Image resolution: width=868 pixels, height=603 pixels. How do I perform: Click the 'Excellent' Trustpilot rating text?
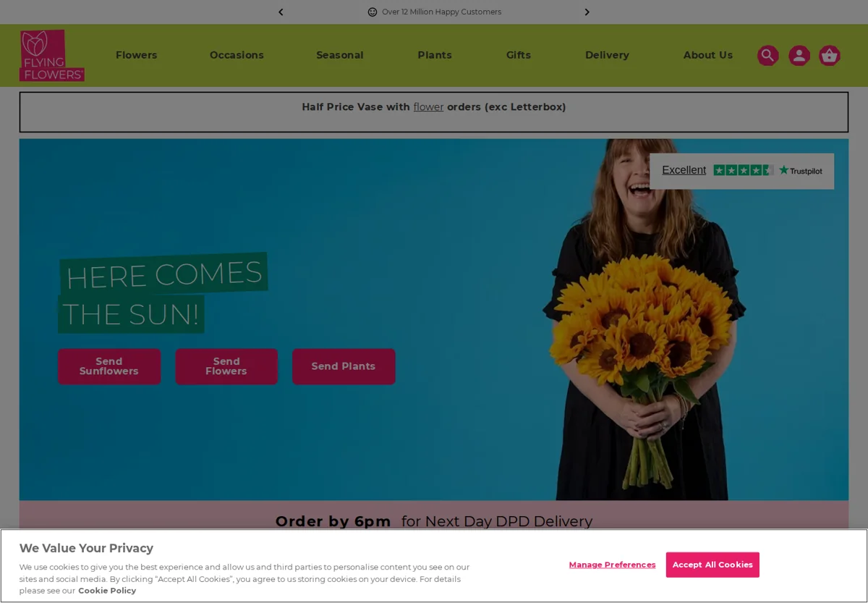684,170
